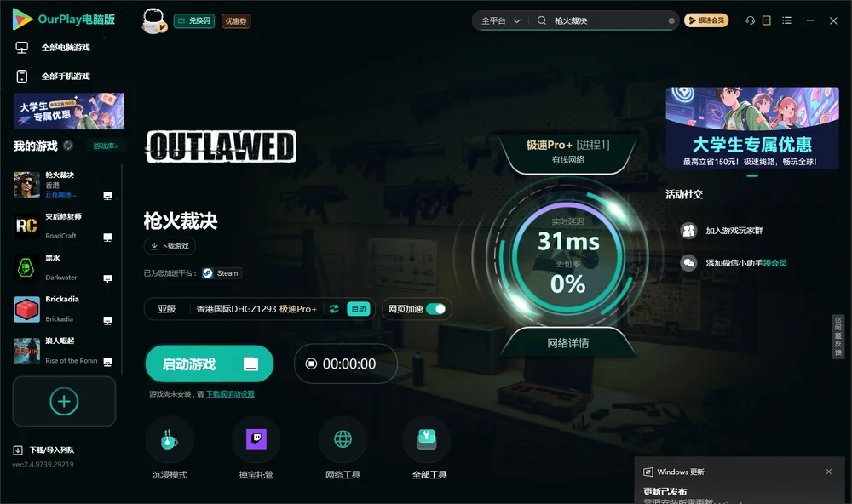Click the PC icon on the Darkwater row

pyautogui.click(x=107, y=279)
